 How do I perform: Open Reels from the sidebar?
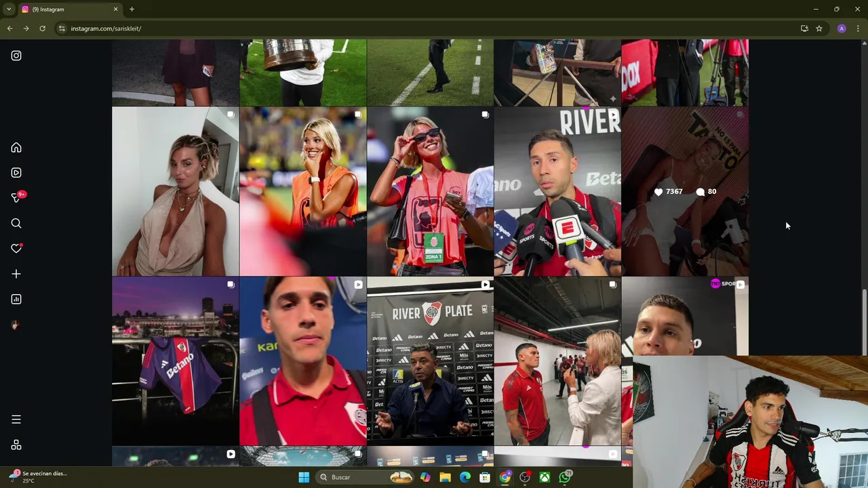[16, 173]
